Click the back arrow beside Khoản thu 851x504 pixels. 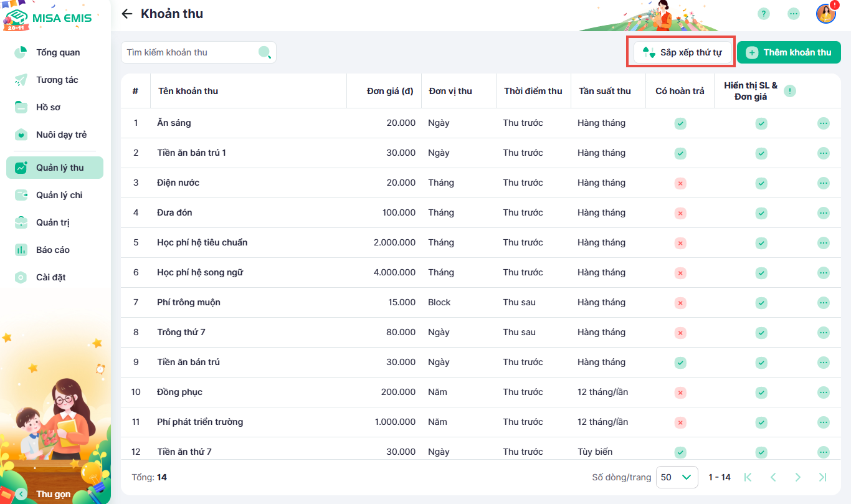pyautogui.click(x=127, y=14)
